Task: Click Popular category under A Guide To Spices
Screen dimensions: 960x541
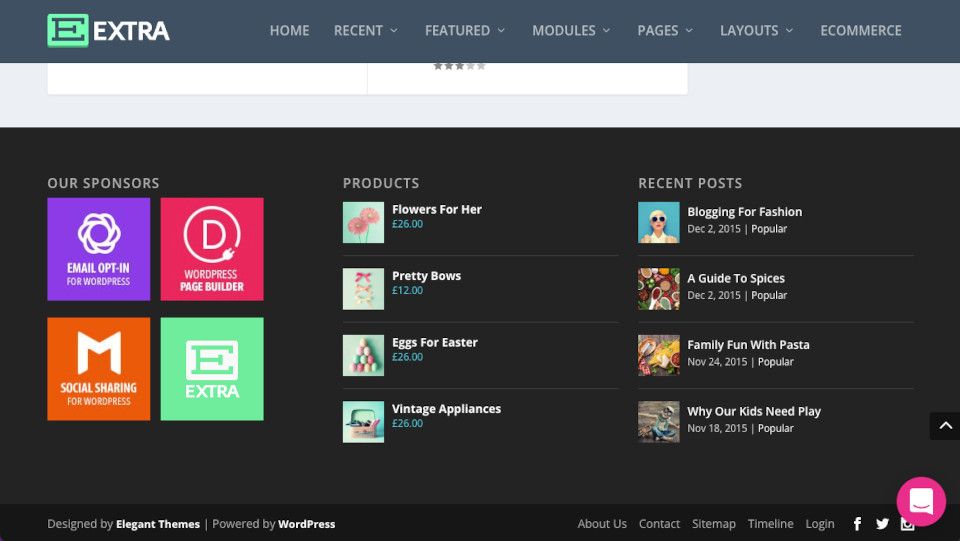Action: pyautogui.click(x=769, y=295)
